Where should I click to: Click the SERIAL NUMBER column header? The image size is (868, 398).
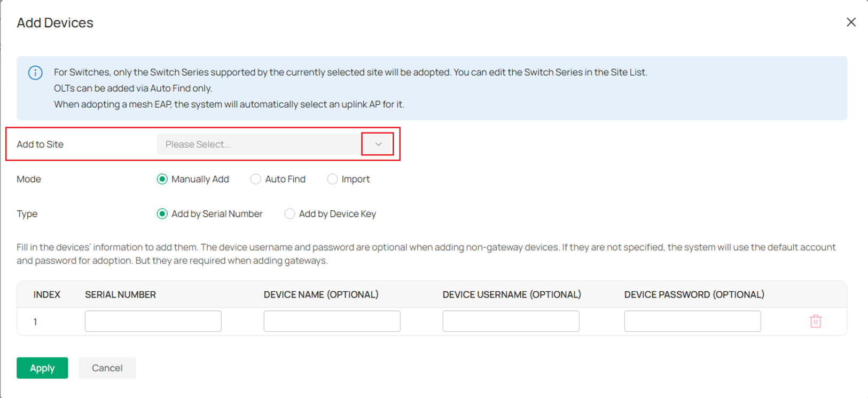[121, 294]
